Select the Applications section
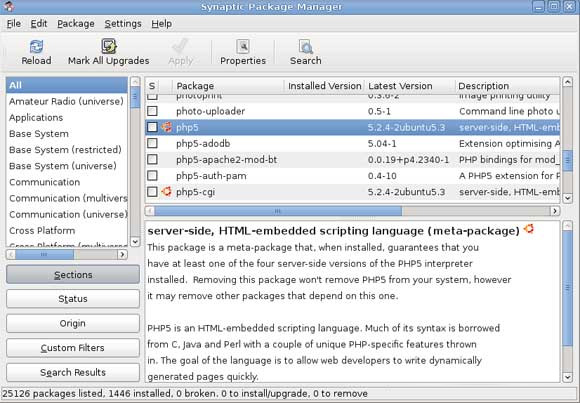Screen dimensions: 580x403 67,117
